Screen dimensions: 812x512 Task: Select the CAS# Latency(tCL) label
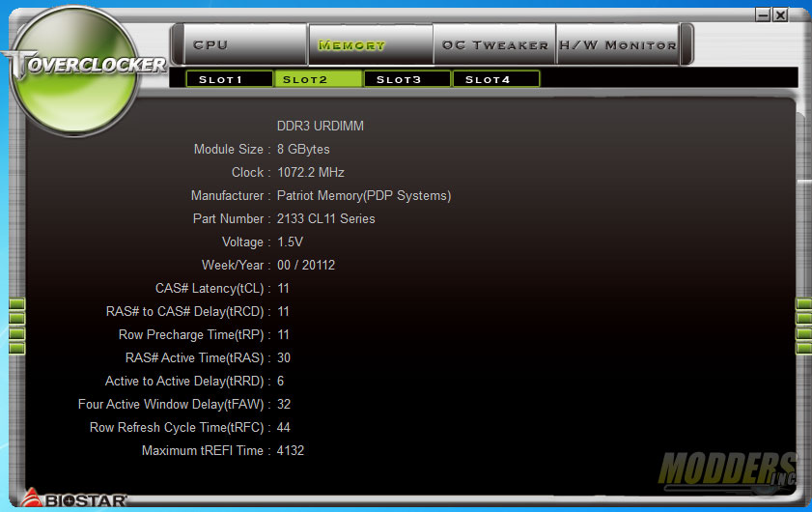[x=210, y=288]
